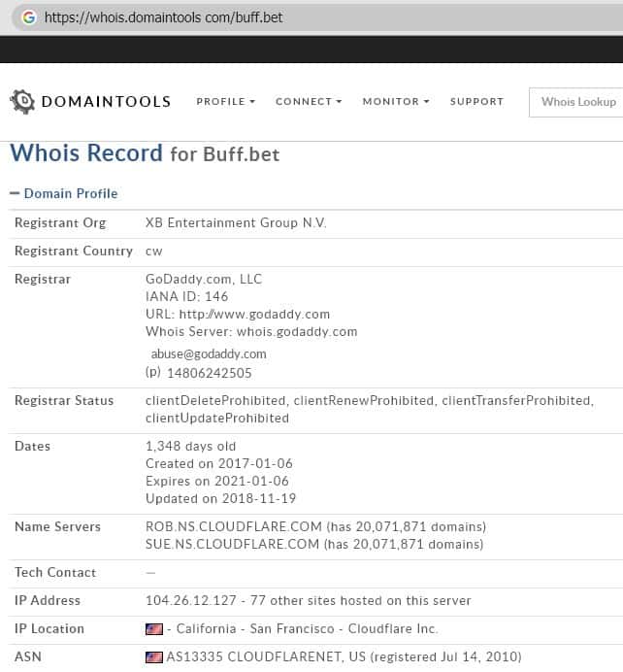
Task: Click phone number 14806242505
Action: point(209,373)
